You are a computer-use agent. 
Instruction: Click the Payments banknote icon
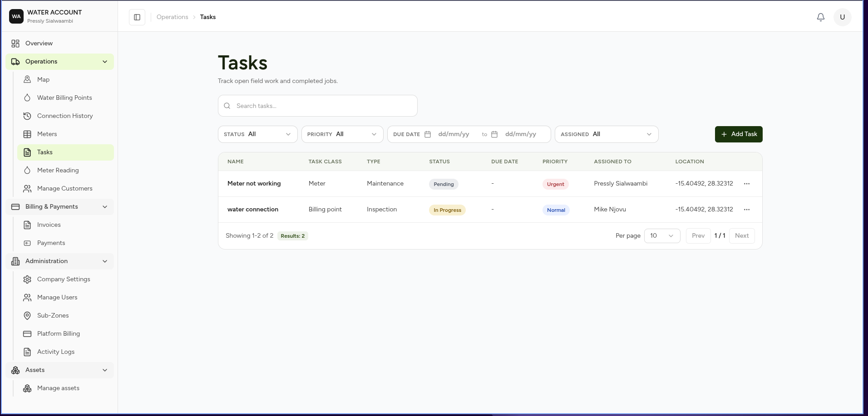point(27,243)
